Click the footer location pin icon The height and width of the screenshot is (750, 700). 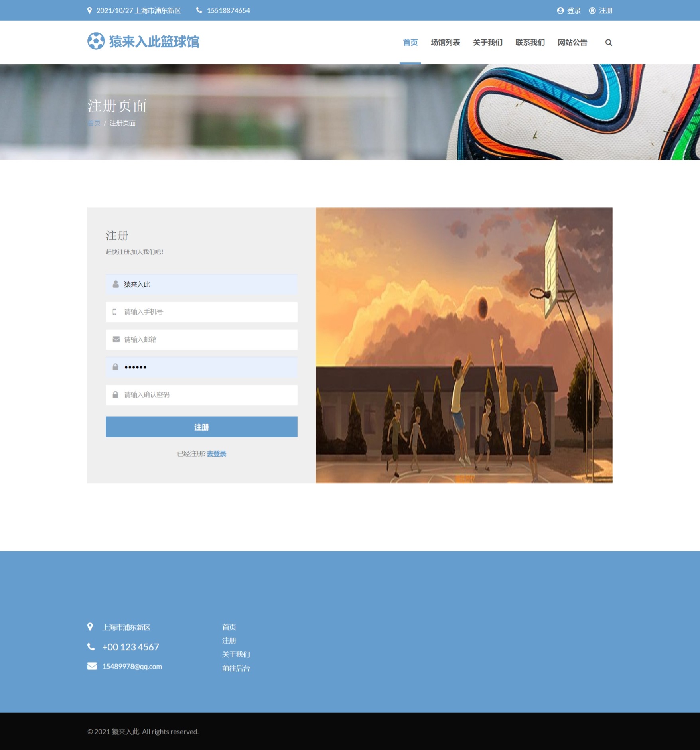point(90,627)
